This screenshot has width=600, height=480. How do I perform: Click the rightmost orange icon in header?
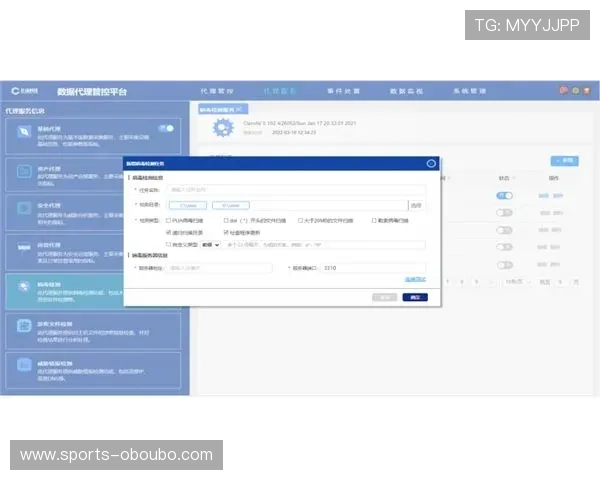click(587, 91)
